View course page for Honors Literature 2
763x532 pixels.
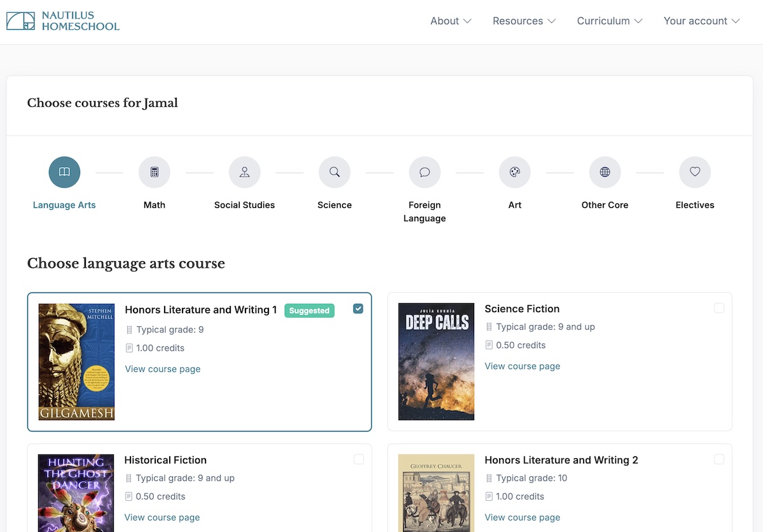(x=523, y=517)
